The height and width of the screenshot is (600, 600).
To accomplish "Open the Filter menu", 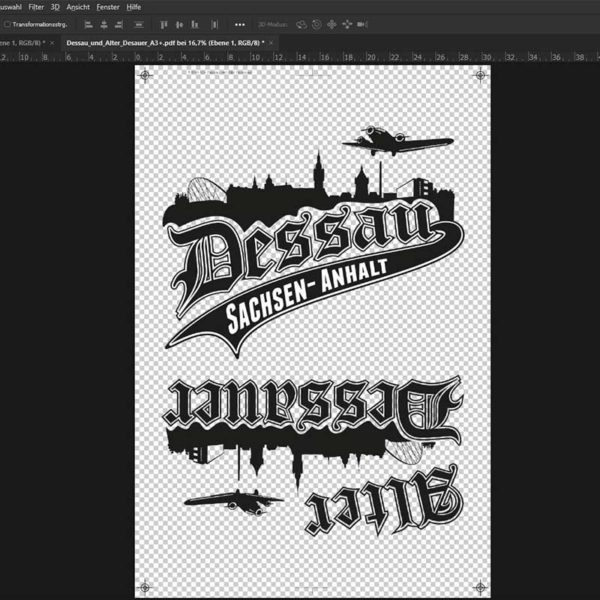I will pyautogui.click(x=36, y=7).
